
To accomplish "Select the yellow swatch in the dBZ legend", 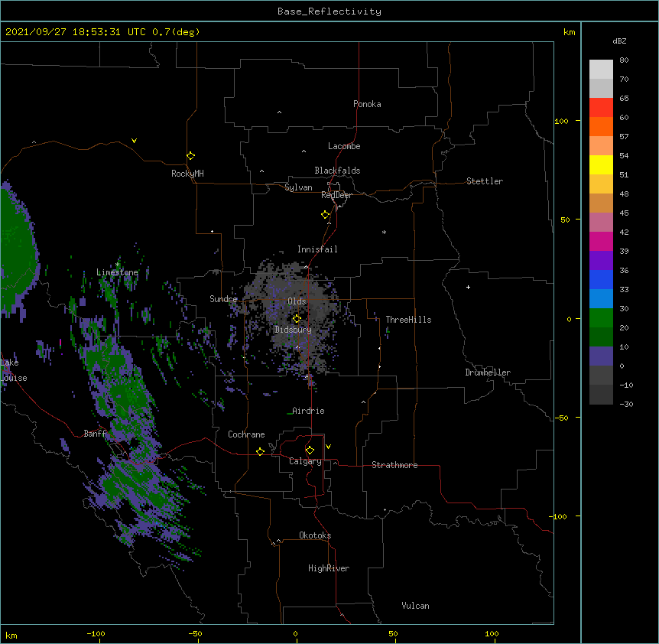I will pyautogui.click(x=601, y=164).
